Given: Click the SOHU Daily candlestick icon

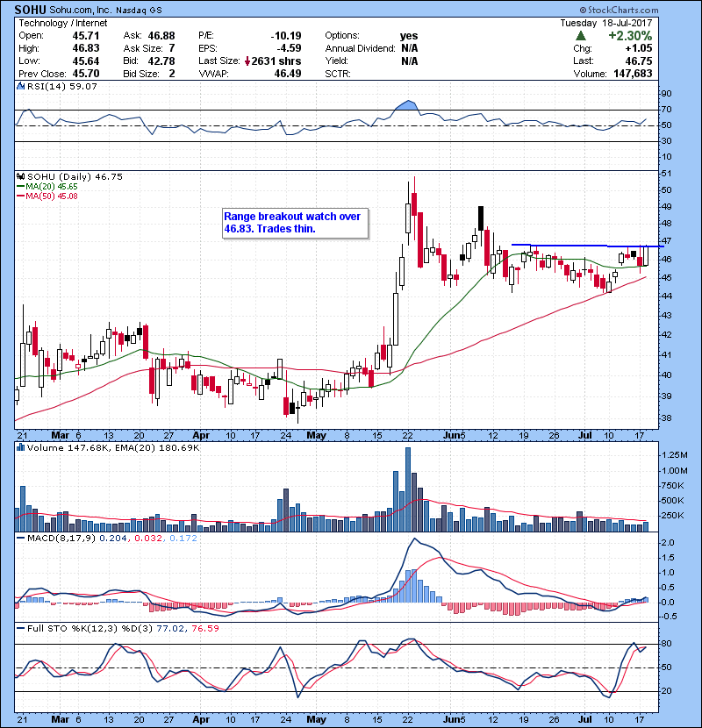Looking at the screenshot, I should tap(20, 176).
